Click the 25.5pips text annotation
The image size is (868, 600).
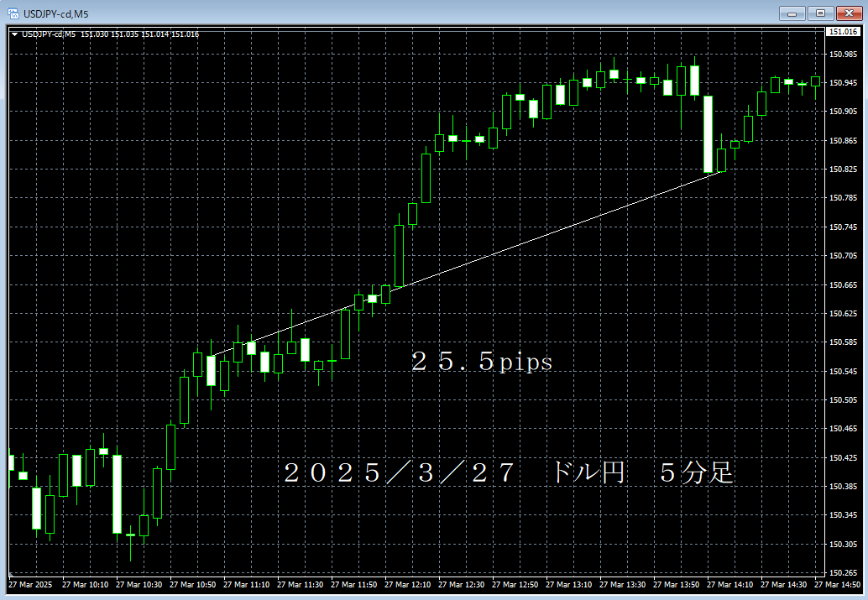[482, 363]
